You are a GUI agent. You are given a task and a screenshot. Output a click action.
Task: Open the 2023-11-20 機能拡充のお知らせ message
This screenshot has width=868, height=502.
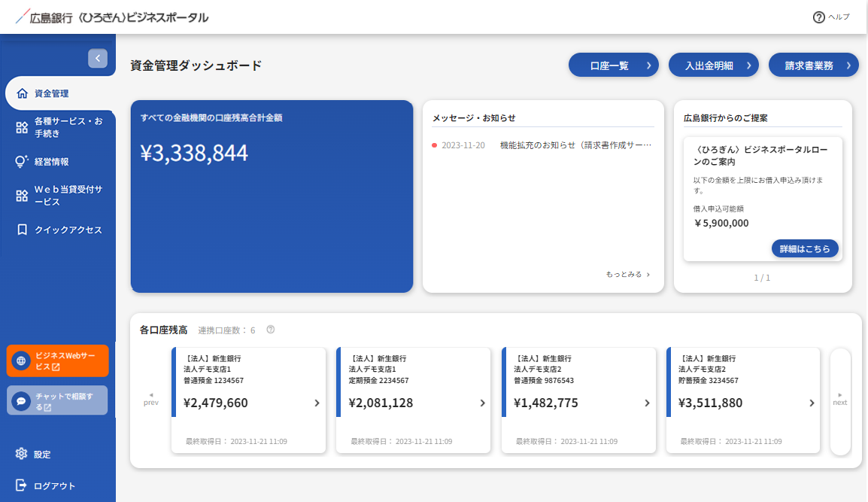pyautogui.click(x=542, y=145)
